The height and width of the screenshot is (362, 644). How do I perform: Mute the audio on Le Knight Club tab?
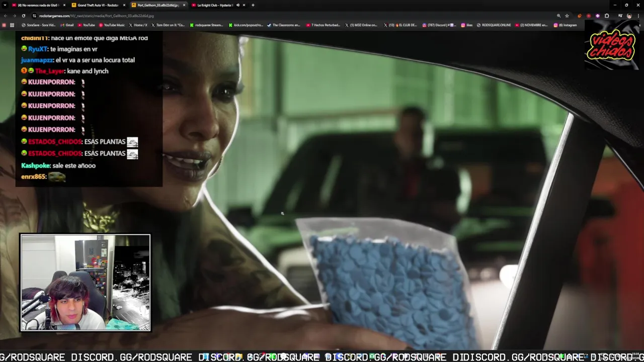click(238, 5)
